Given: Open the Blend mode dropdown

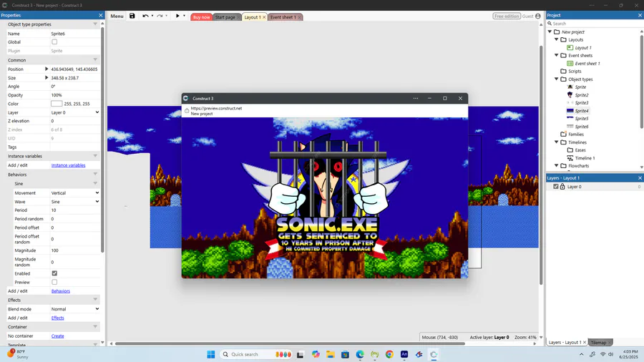Looking at the screenshot, I should click(x=74, y=309).
